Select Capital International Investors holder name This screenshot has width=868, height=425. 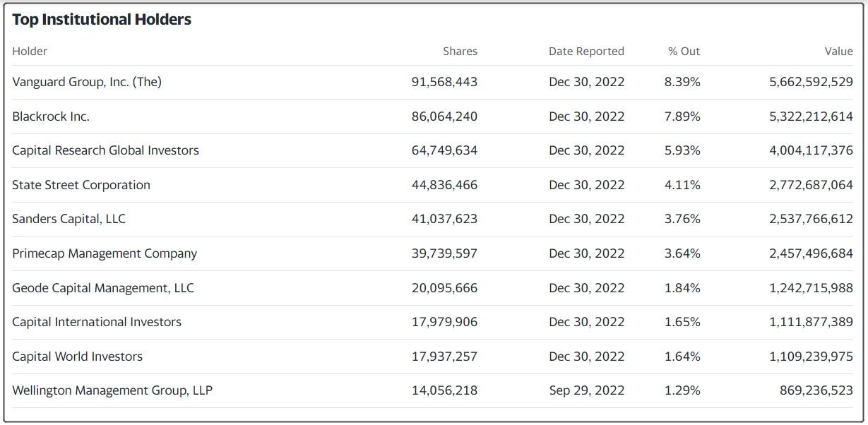97,322
